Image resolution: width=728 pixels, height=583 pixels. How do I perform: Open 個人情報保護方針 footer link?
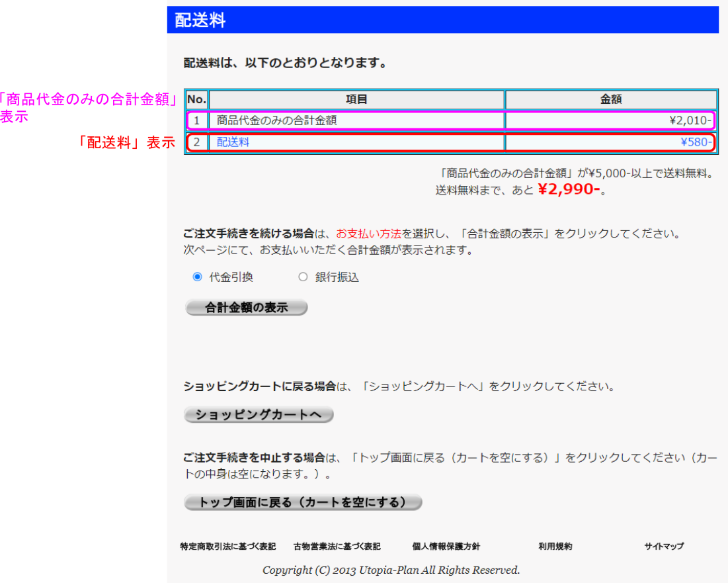click(446, 547)
